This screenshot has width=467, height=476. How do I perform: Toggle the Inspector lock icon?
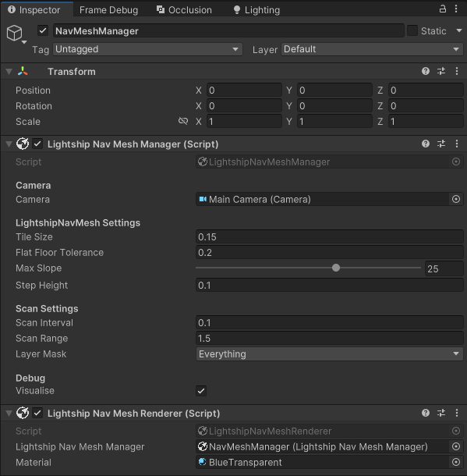442,9
